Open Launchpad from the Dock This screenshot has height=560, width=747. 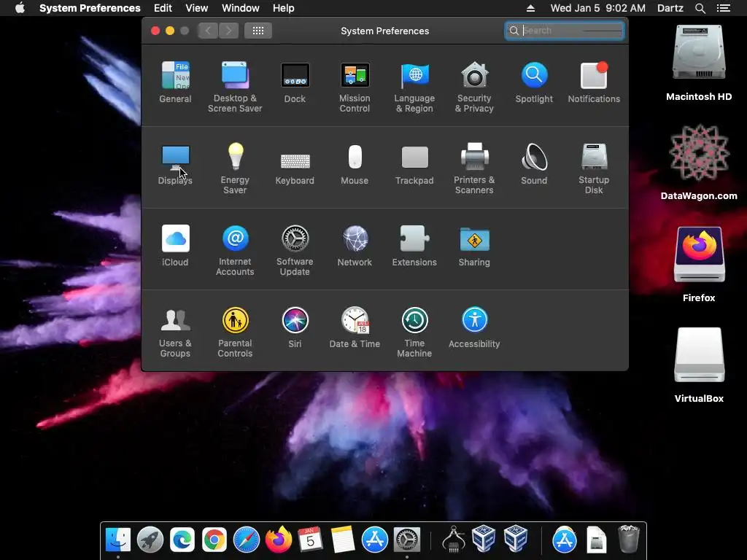point(150,540)
